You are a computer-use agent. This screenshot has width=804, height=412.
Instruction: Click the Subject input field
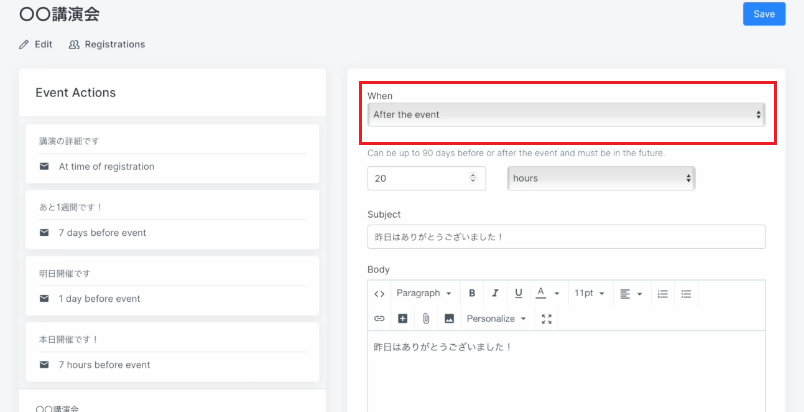[566, 237]
